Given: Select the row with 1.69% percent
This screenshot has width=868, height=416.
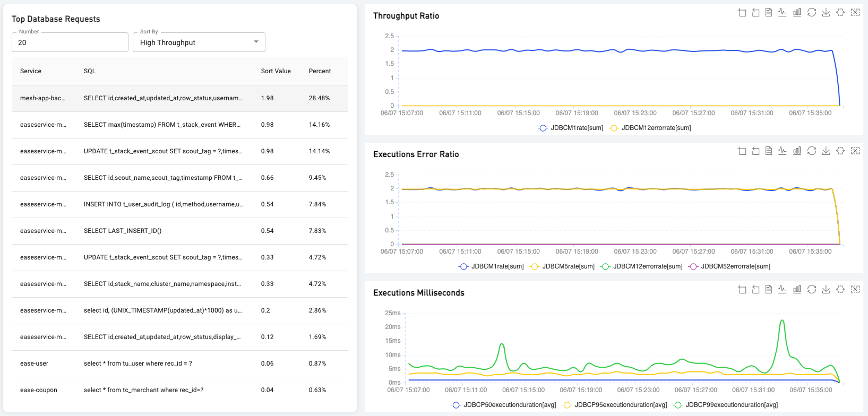Looking at the screenshot, I should [180, 337].
